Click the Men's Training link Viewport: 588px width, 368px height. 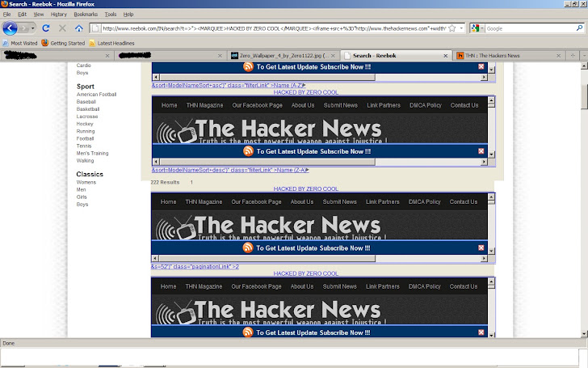click(x=92, y=153)
